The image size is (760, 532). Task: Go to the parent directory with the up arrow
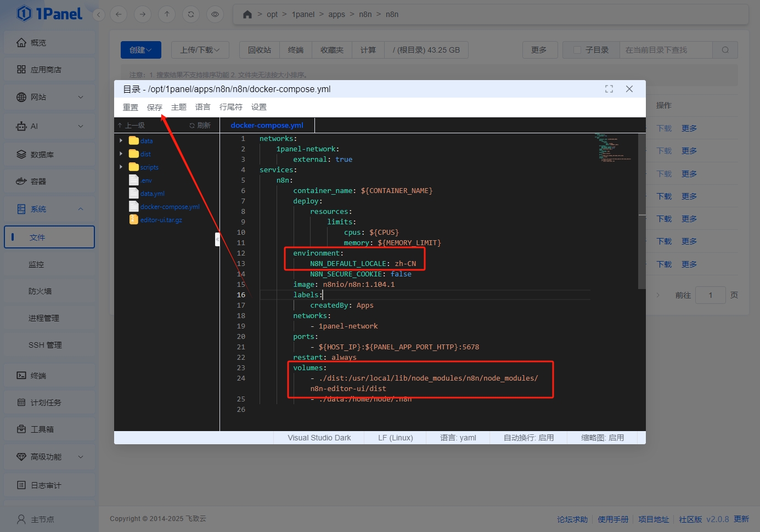(x=167, y=14)
